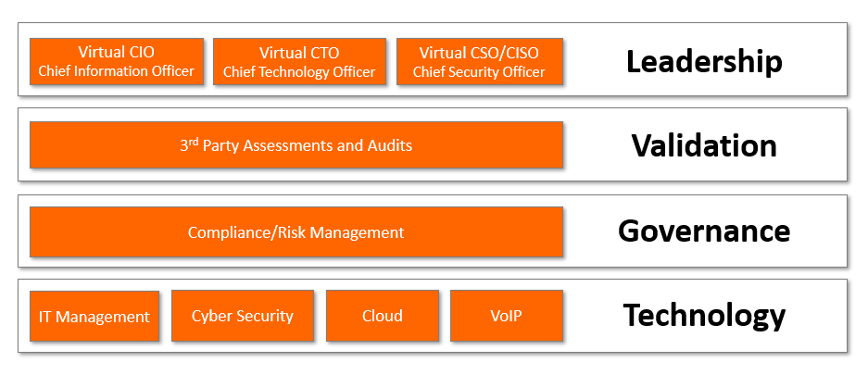The image size is (868, 375).
Task: Click the Leadership heading
Action: pos(704,61)
